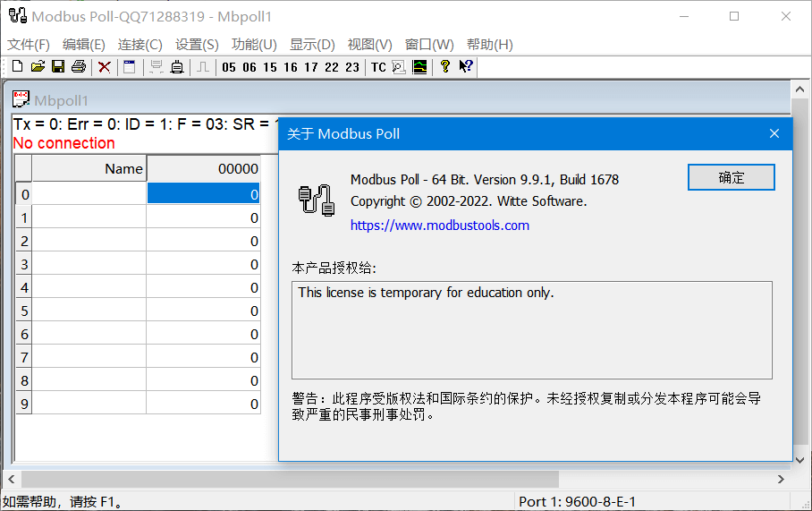This screenshot has width=812, height=511.
Task: Select value cell in row 1
Action: pyautogui.click(x=204, y=217)
